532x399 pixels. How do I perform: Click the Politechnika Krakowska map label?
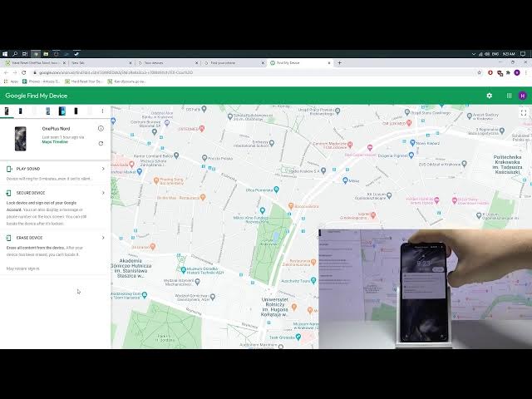[x=507, y=165]
